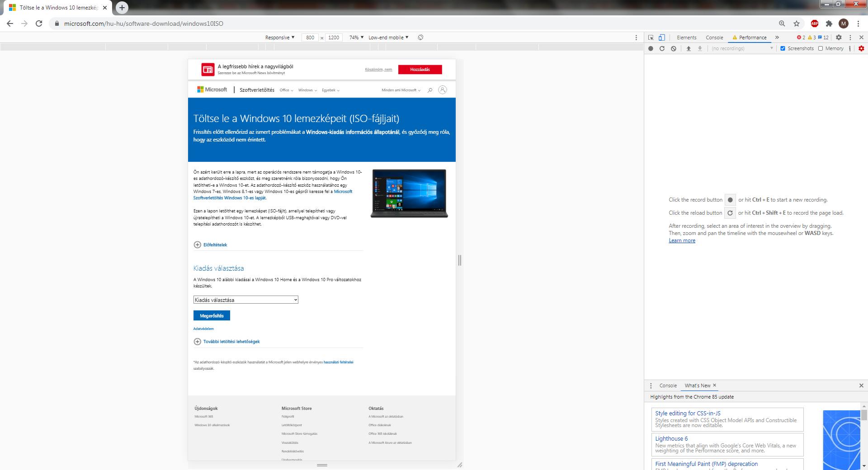Click the Microsoft News red icon in the banner

208,70
